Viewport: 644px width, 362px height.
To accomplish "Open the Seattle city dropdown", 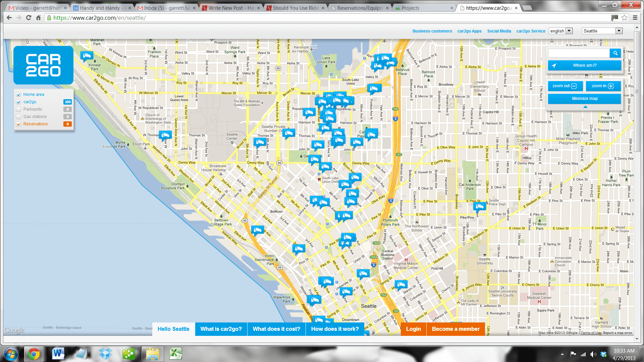I will coord(602,31).
